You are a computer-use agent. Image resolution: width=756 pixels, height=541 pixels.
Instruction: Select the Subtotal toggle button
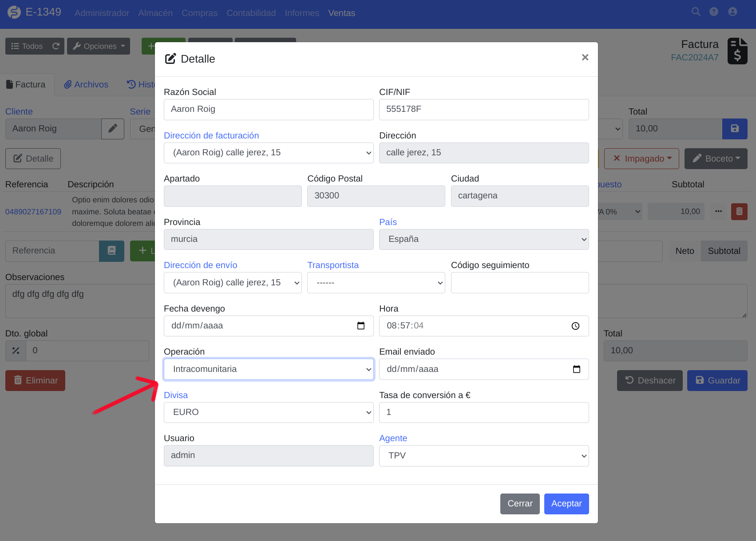coord(724,251)
